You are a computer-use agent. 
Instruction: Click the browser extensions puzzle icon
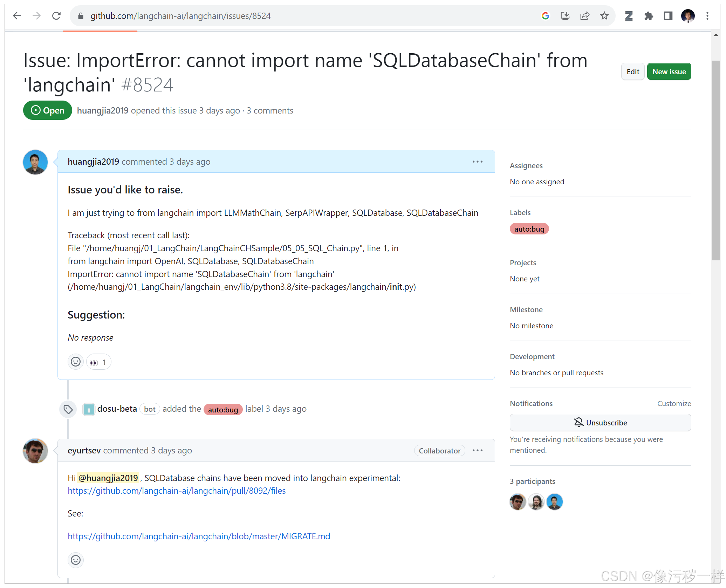[649, 16]
